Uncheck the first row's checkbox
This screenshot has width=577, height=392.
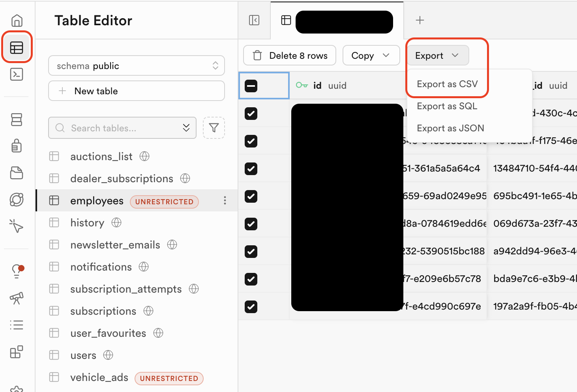click(251, 114)
